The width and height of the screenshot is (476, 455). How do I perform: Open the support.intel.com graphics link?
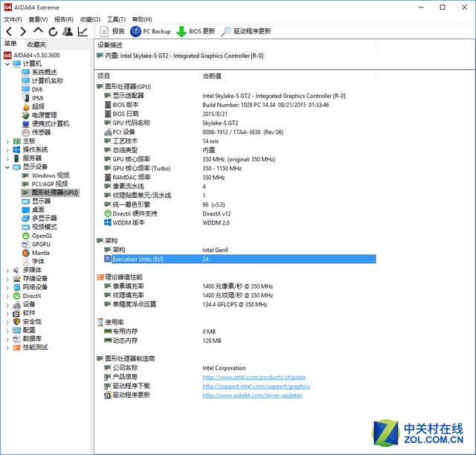click(x=256, y=387)
